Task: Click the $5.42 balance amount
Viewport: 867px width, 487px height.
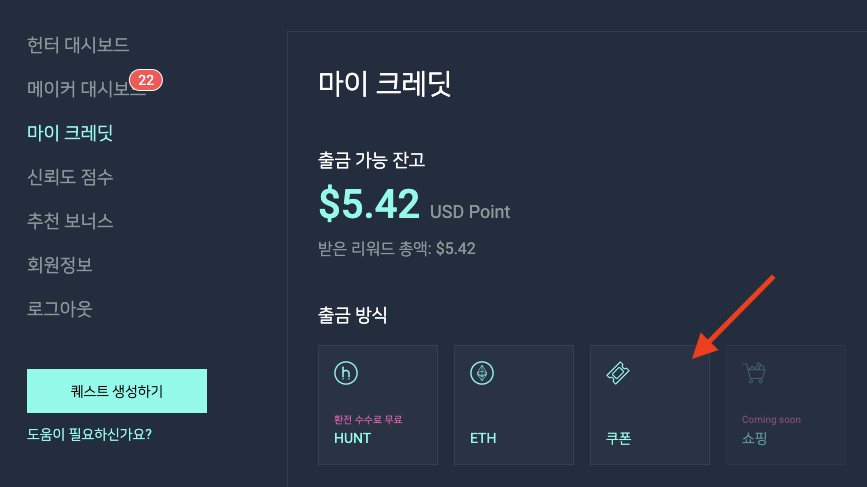Action: click(369, 204)
